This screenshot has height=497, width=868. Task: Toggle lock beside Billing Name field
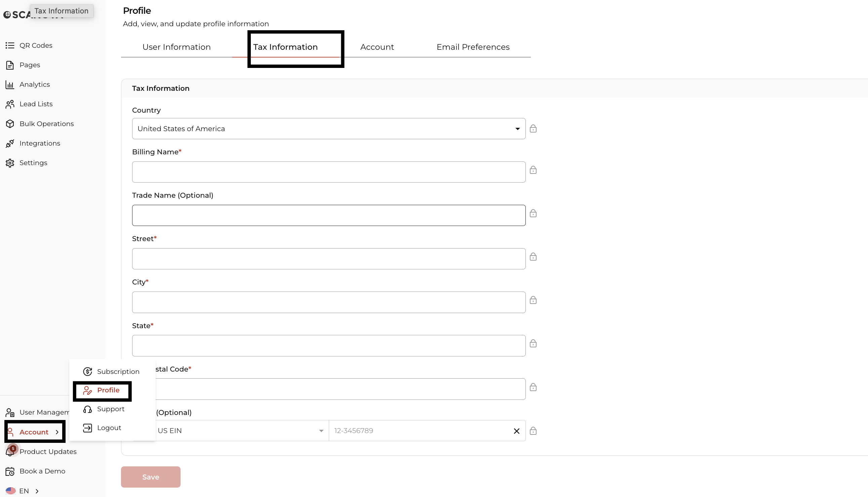[x=533, y=170]
